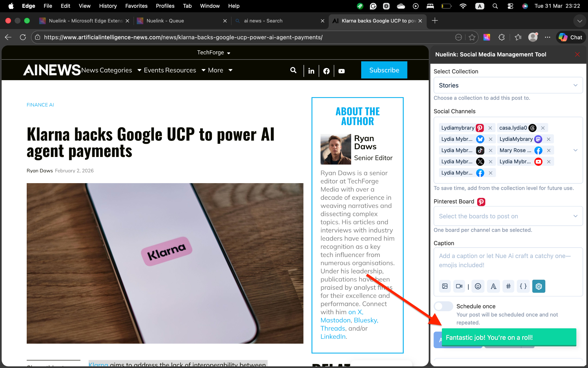
Task: Open the Favorites menu in menu bar
Action: click(x=136, y=6)
